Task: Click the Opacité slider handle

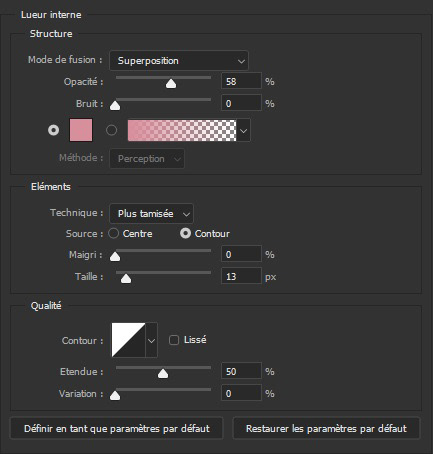Action: [171, 84]
